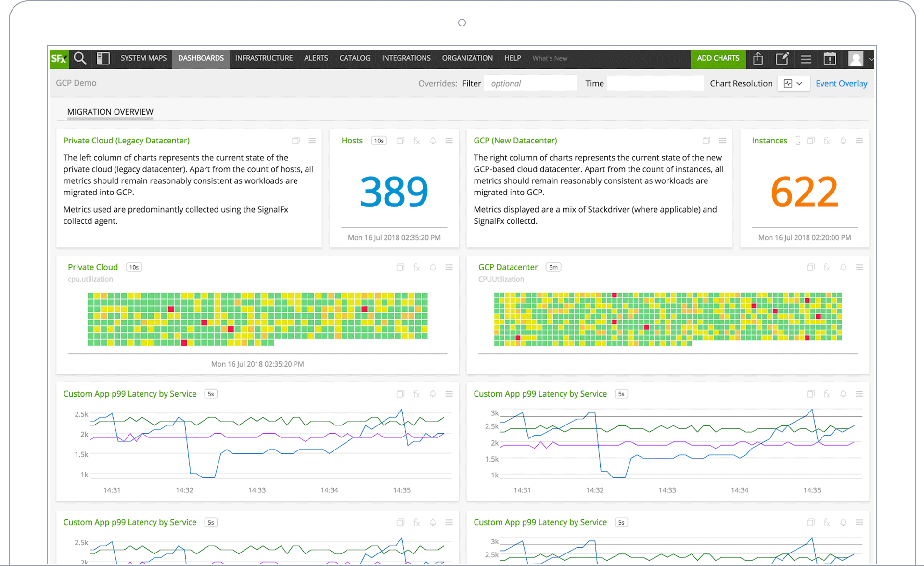Viewport: 924px width, 566px height.
Task: Click bell icon on GCP Datacenter heatmap
Action: click(843, 267)
